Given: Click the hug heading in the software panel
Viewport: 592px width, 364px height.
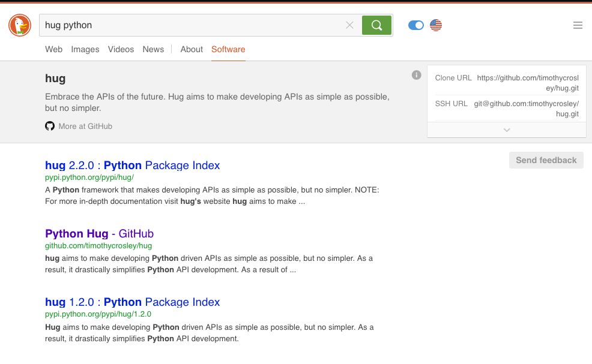Looking at the screenshot, I should tap(55, 79).
